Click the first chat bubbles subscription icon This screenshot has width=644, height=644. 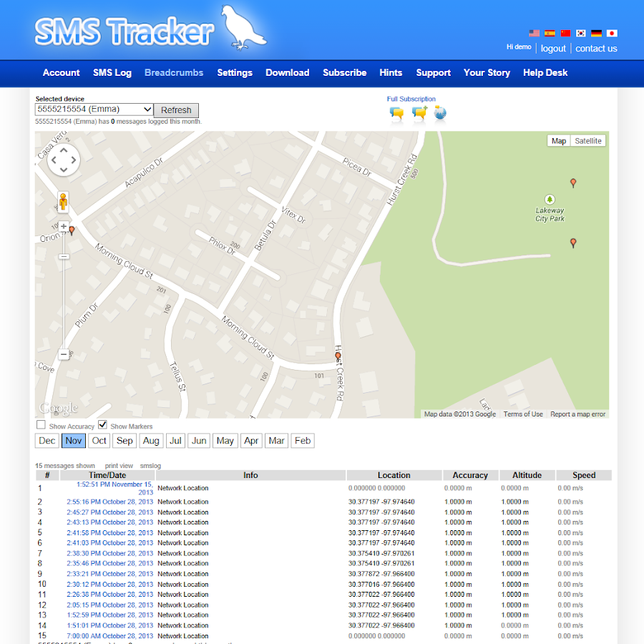(396, 113)
